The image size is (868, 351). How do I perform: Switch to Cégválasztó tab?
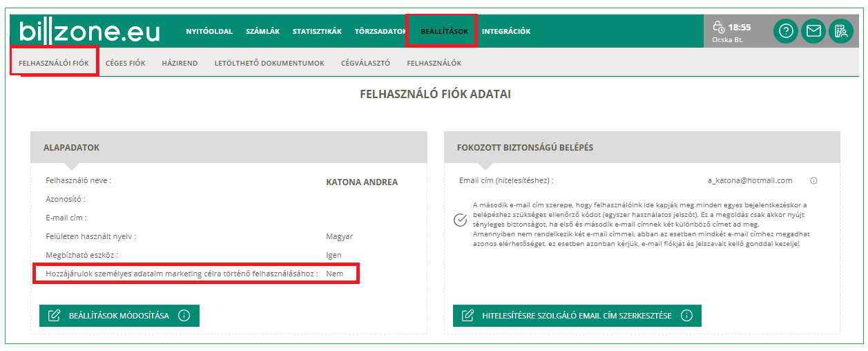(x=365, y=63)
